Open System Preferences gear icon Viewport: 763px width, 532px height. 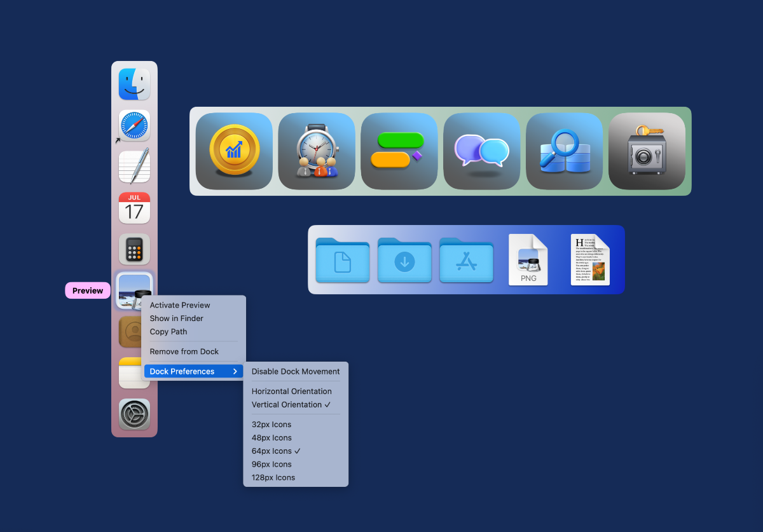click(134, 414)
